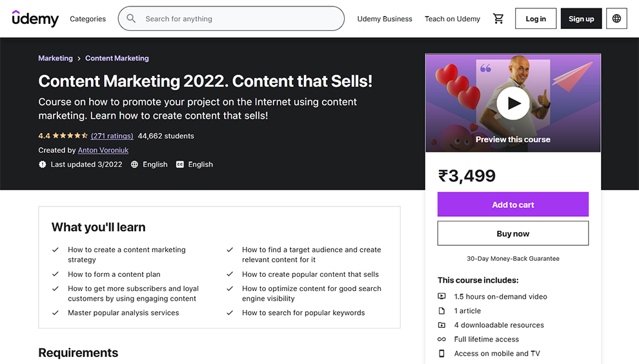Click the Content Marketing breadcrumb link

point(117,58)
